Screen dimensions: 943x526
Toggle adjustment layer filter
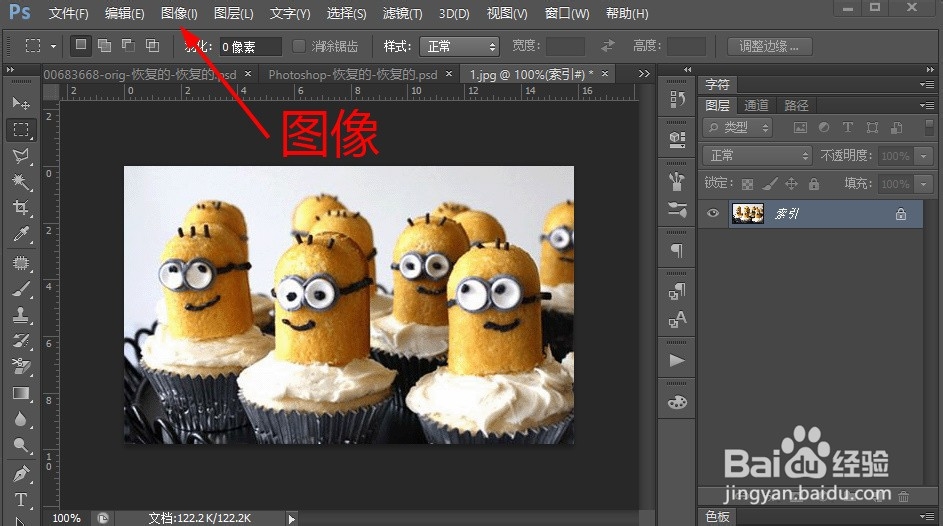click(x=824, y=127)
